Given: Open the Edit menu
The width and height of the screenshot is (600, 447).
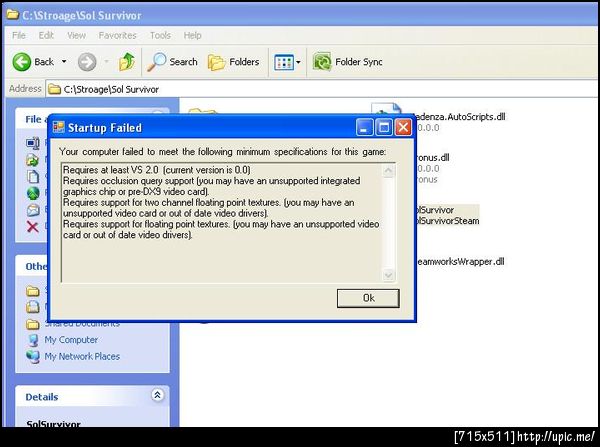Looking at the screenshot, I should tap(46, 36).
